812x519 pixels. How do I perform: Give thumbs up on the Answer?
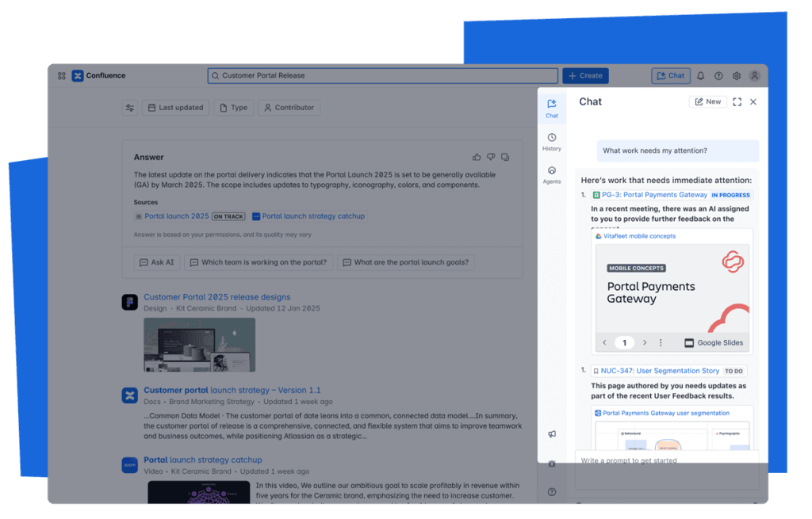click(477, 157)
